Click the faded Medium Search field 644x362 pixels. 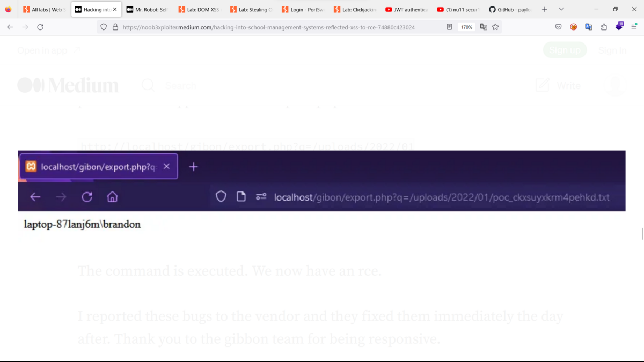tap(180, 86)
